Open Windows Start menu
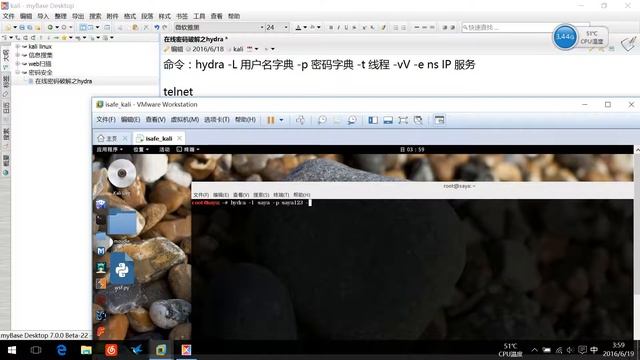This screenshot has width=640, height=360. pyautogui.click(x=12, y=350)
